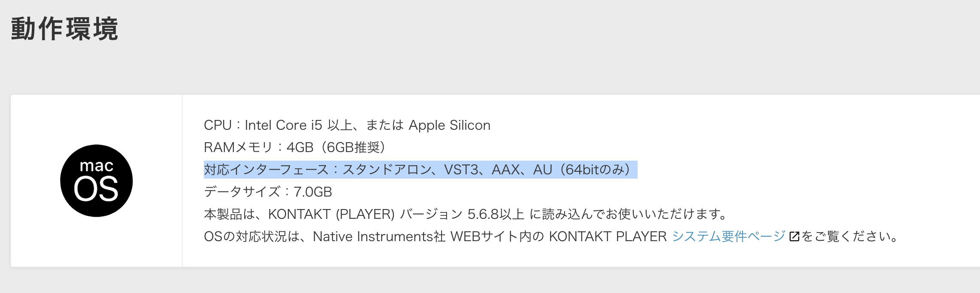Click the "KONTAKT PLAYER" text before the link
The width and height of the screenshot is (980, 293).
608,236
